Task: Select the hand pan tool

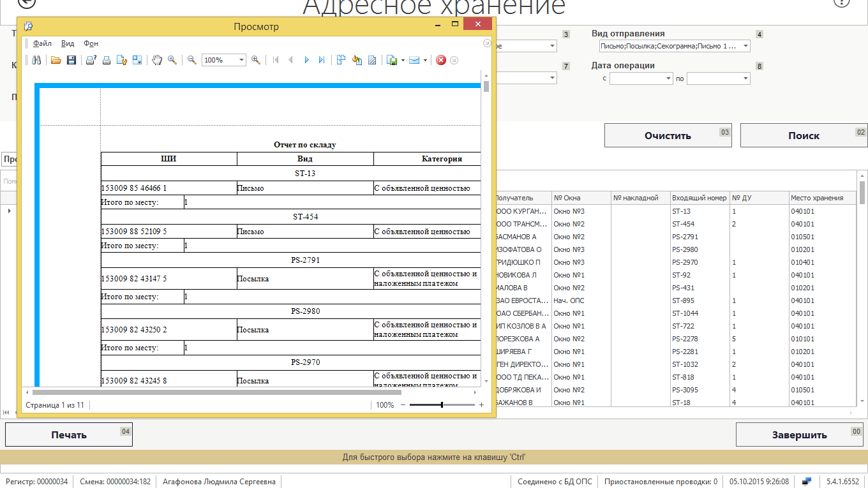Action: [157, 60]
